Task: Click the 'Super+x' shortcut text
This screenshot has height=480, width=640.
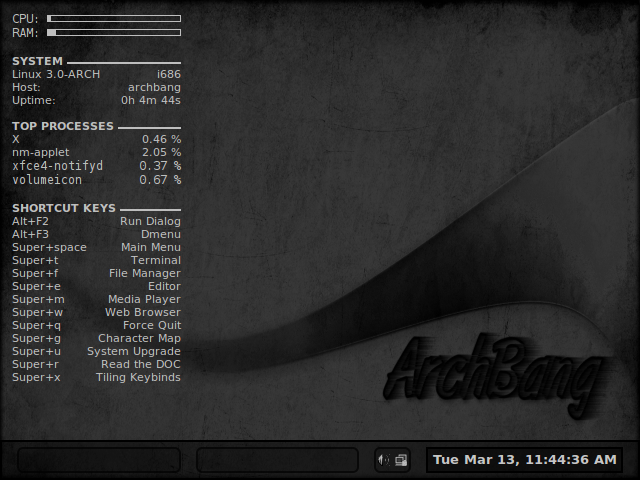Action: pos(36,378)
